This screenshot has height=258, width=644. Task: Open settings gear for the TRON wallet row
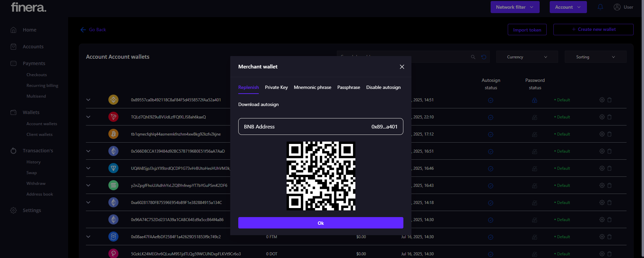point(602,117)
